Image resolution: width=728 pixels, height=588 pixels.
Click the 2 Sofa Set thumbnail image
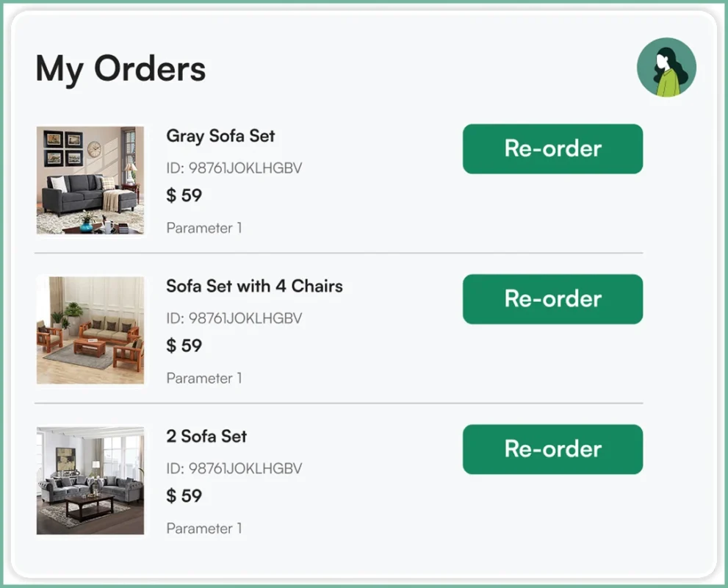pos(90,481)
